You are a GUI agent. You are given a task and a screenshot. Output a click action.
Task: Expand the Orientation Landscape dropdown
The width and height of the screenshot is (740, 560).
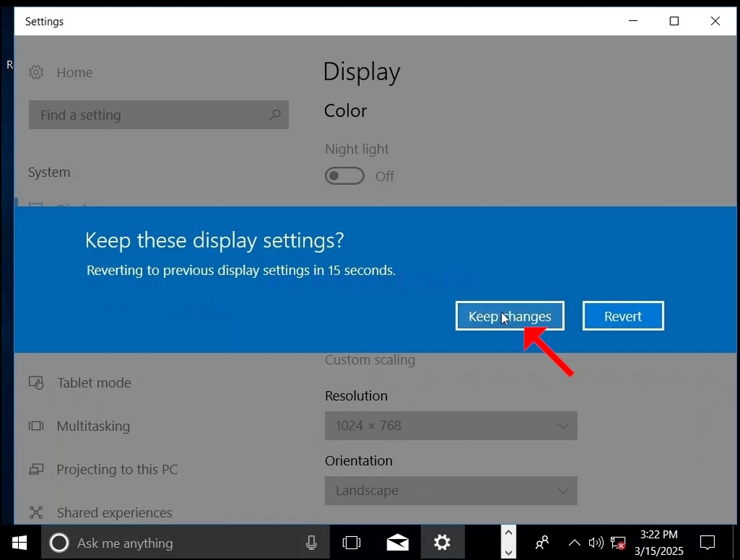tap(451, 490)
